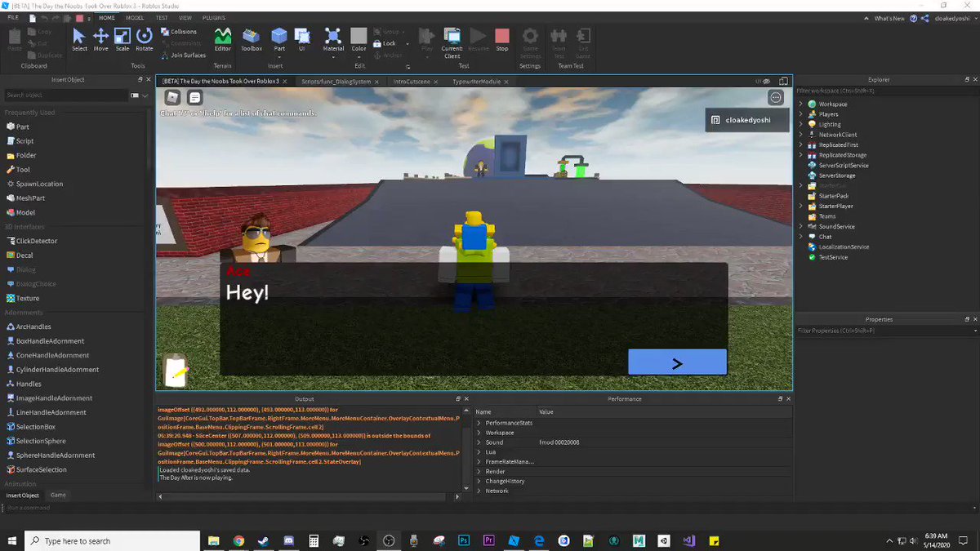The height and width of the screenshot is (551, 980).
Task: Insert a Part from the ribbon
Action: [279, 38]
